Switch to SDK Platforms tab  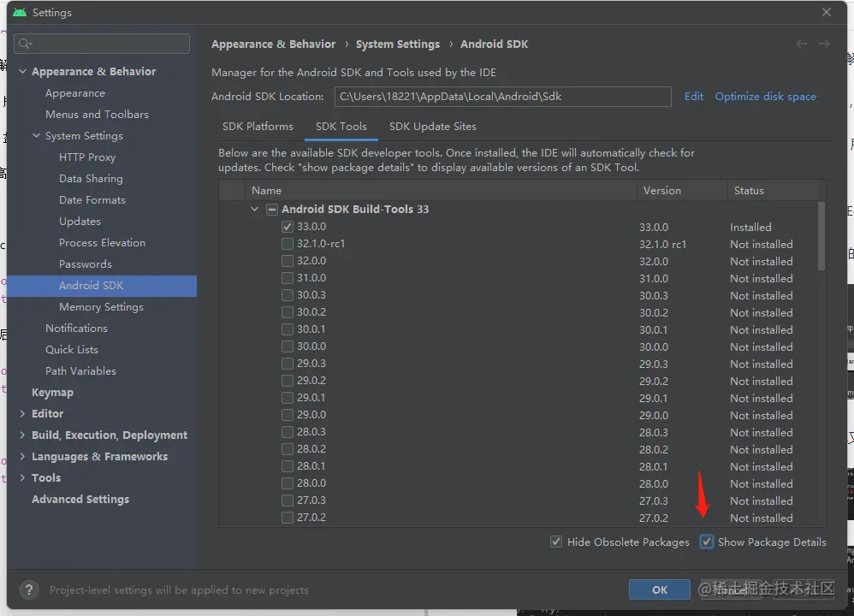point(258,127)
